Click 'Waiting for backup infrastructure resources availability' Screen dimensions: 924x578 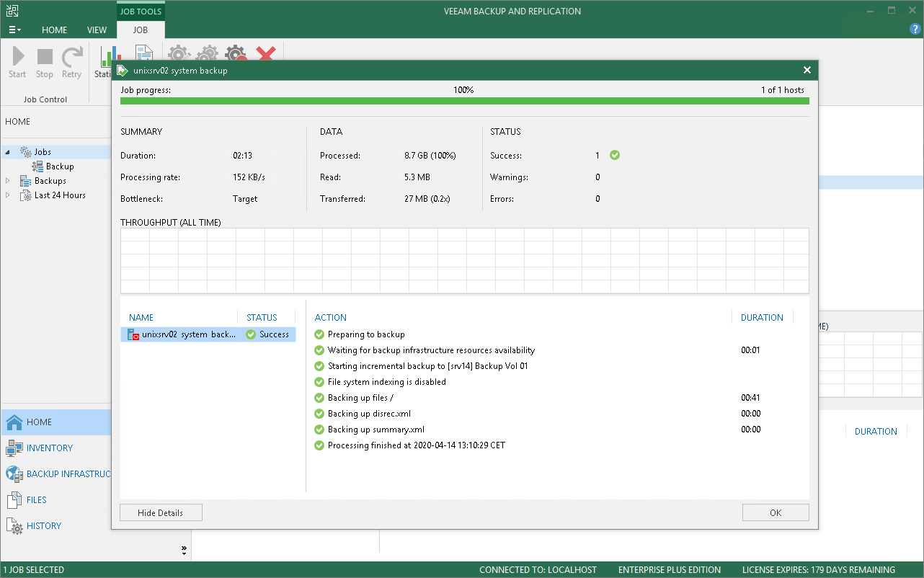point(432,350)
